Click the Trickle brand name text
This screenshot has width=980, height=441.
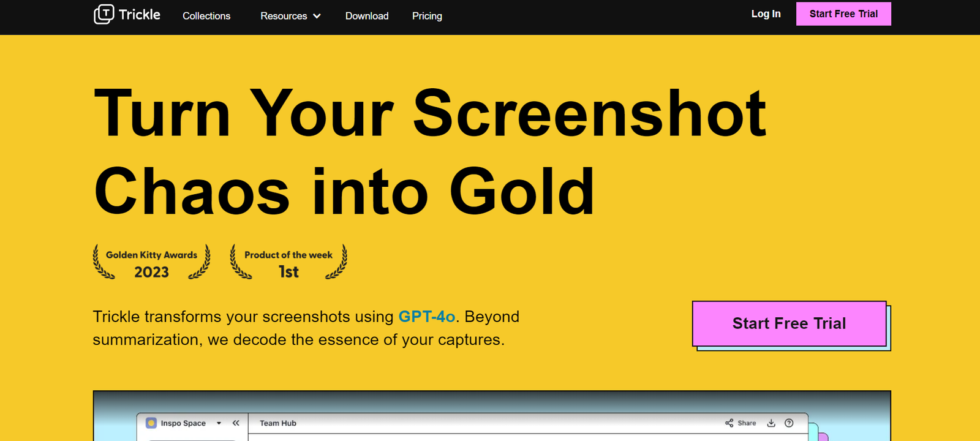(140, 15)
